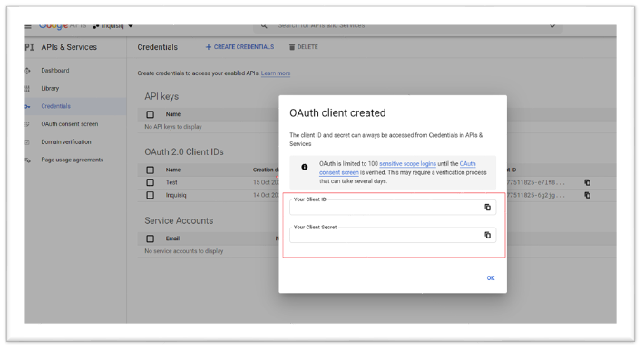Open Library in sidebar

click(50, 88)
